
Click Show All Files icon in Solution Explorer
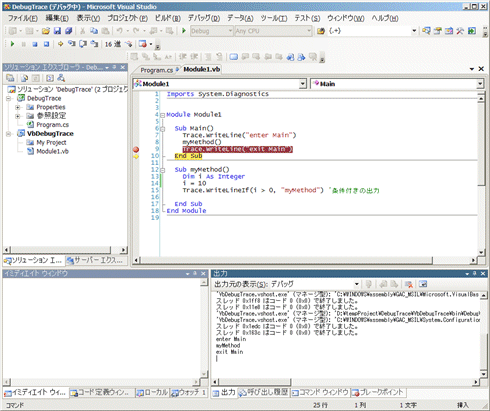pyautogui.click(x=24, y=78)
